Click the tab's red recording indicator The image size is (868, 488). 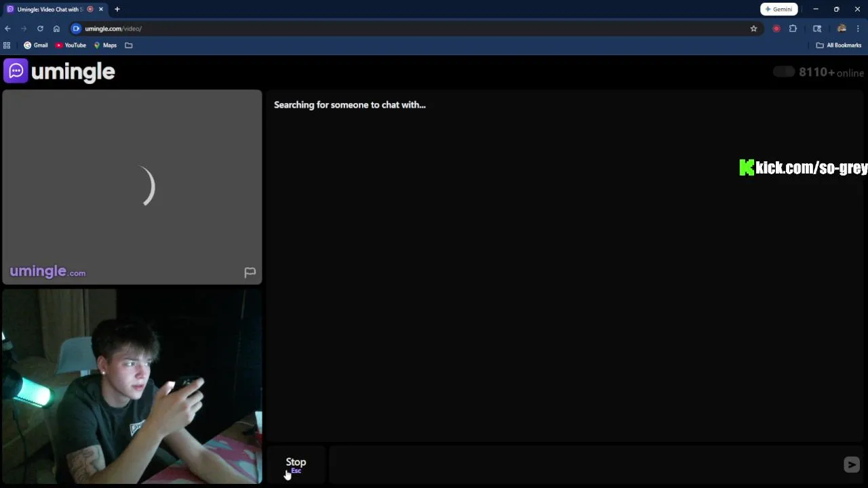point(90,9)
